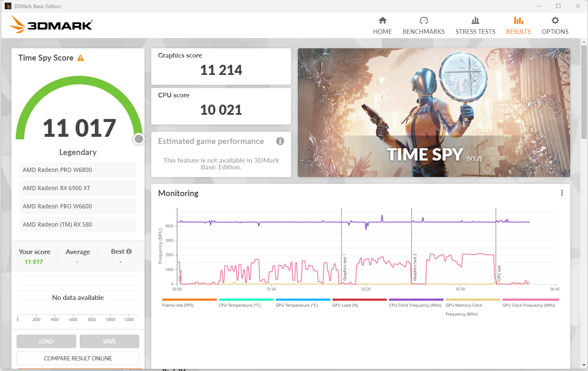This screenshot has width=588, height=371.
Task: Click the CPU test chart marker
Action: point(499,273)
